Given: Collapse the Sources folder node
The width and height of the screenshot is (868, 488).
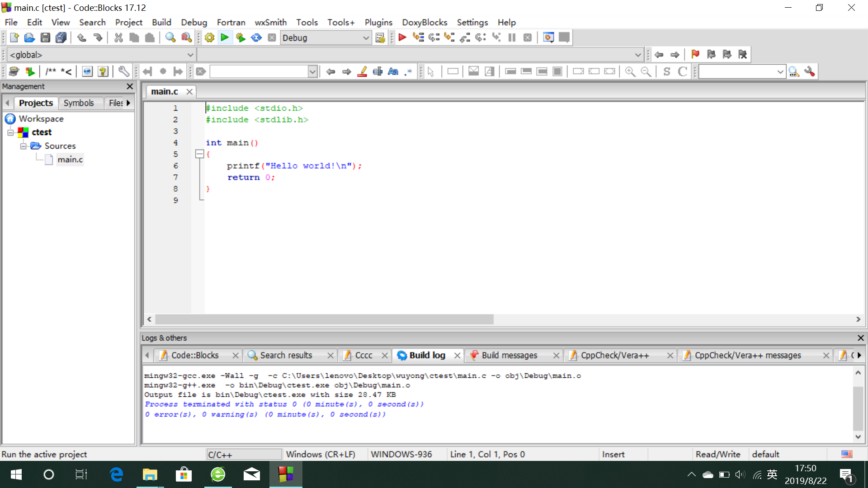Looking at the screenshot, I should tap(23, 146).
